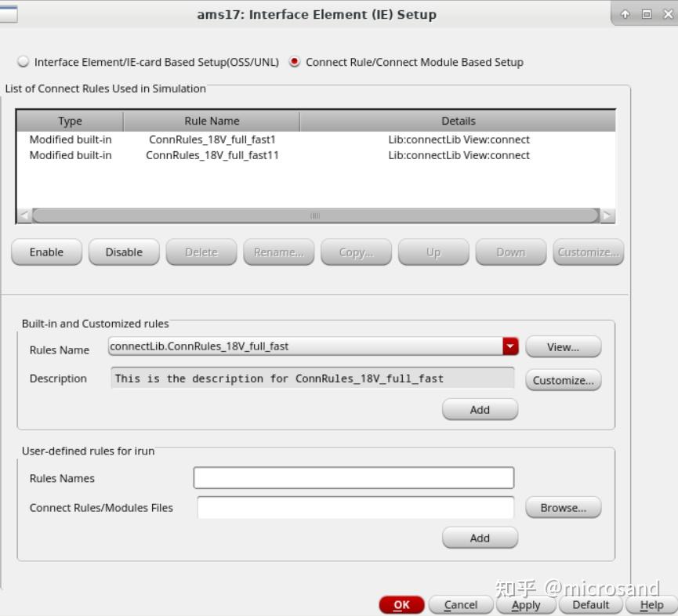Click the rules list left scroll arrow

point(24,216)
